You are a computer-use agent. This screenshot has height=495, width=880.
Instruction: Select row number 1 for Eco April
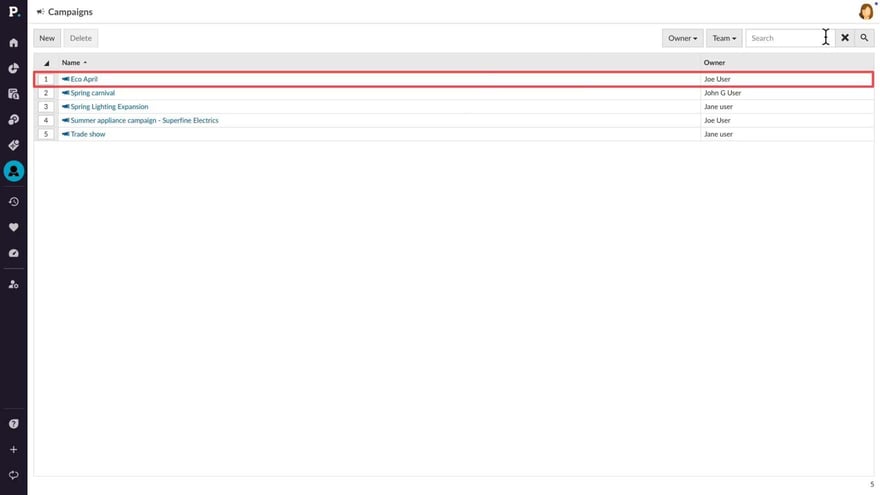click(x=46, y=79)
